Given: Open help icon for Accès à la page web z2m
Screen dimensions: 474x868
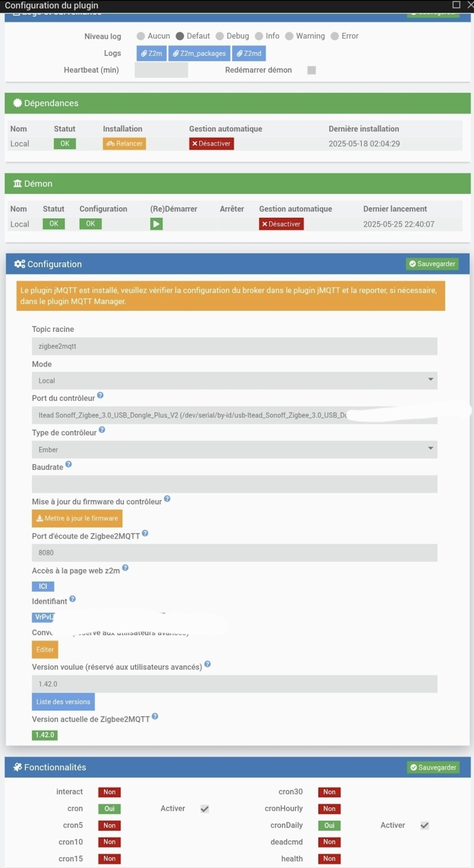Looking at the screenshot, I should [x=125, y=568].
